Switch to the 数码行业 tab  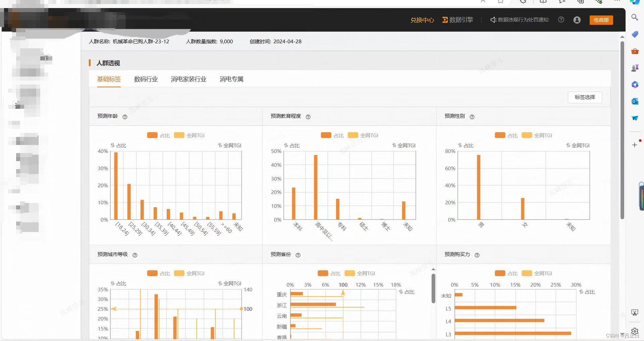click(x=146, y=79)
